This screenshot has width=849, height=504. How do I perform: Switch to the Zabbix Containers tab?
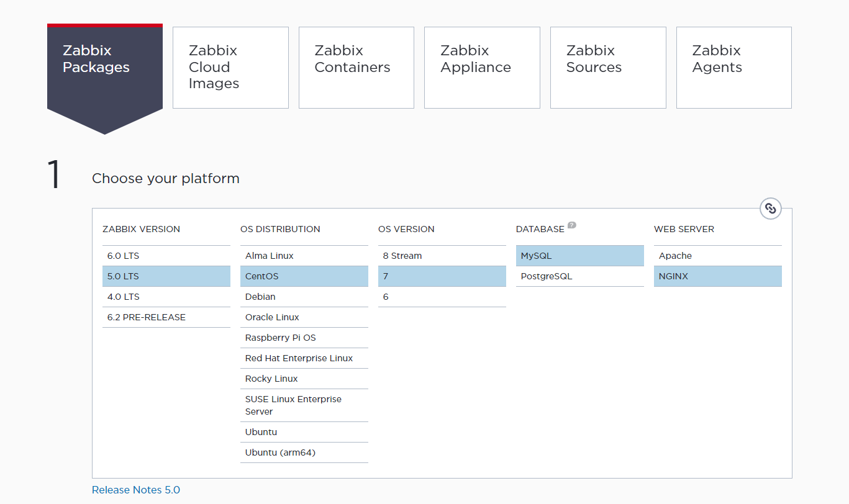tap(356, 68)
